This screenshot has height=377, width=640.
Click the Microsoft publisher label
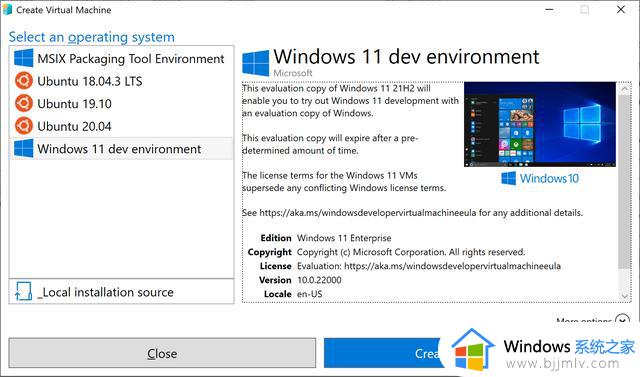point(293,73)
